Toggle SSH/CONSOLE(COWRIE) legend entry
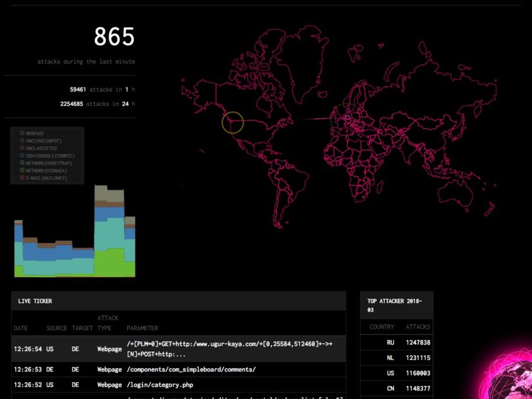This screenshot has height=399, width=532. (50, 155)
